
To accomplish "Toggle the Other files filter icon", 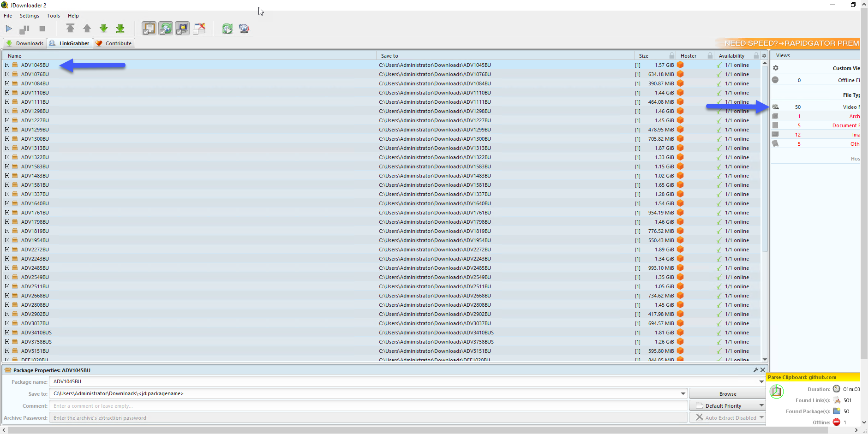I will tap(775, 143).
